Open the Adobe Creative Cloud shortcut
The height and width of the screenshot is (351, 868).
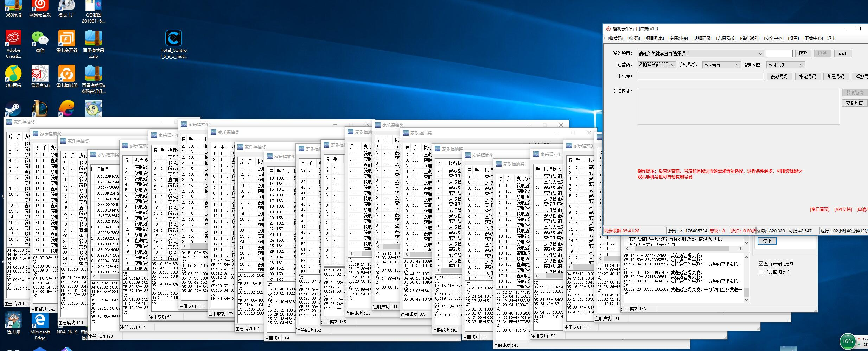pos(13,44)
